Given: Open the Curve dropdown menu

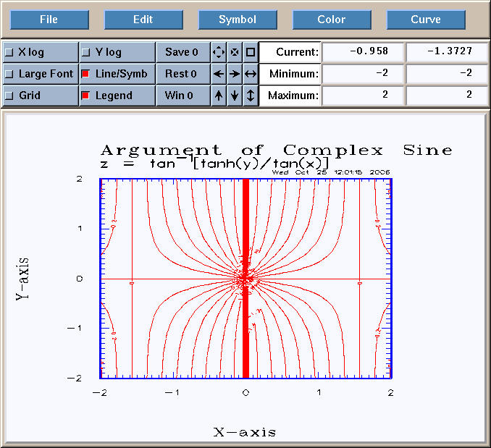Looking at the screenshot, I should point(426,20).
